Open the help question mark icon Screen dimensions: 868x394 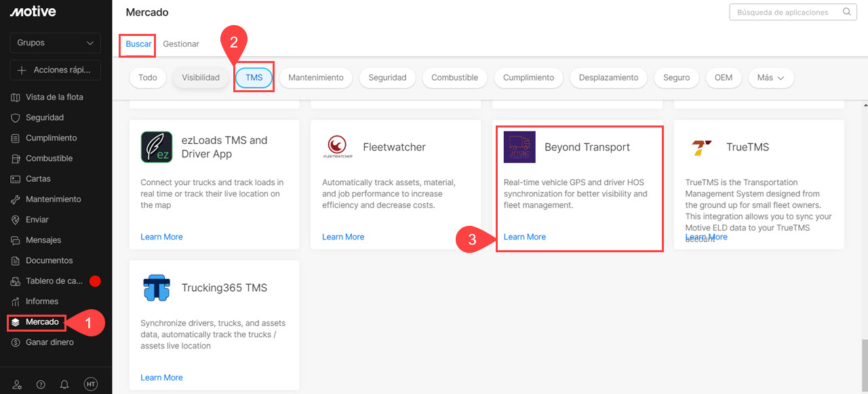(x=41, y=385)
